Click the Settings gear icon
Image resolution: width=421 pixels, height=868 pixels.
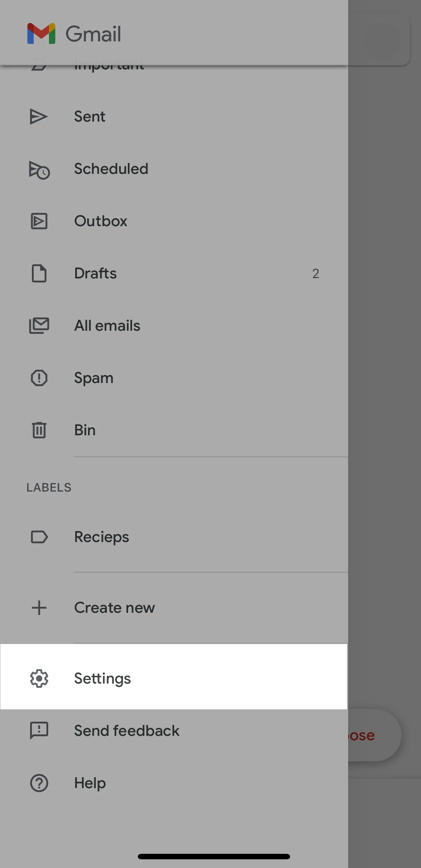pyautogui.click(x=39, y=678)
